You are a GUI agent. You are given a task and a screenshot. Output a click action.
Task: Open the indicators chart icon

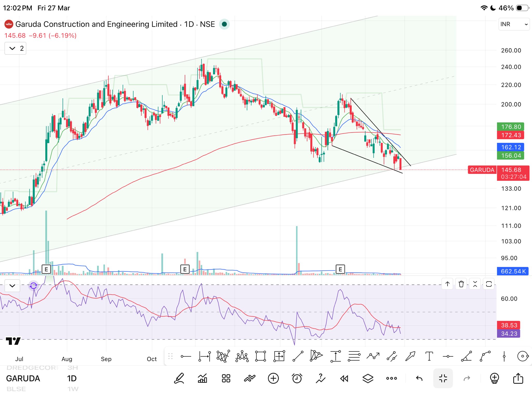coord(202,378)
